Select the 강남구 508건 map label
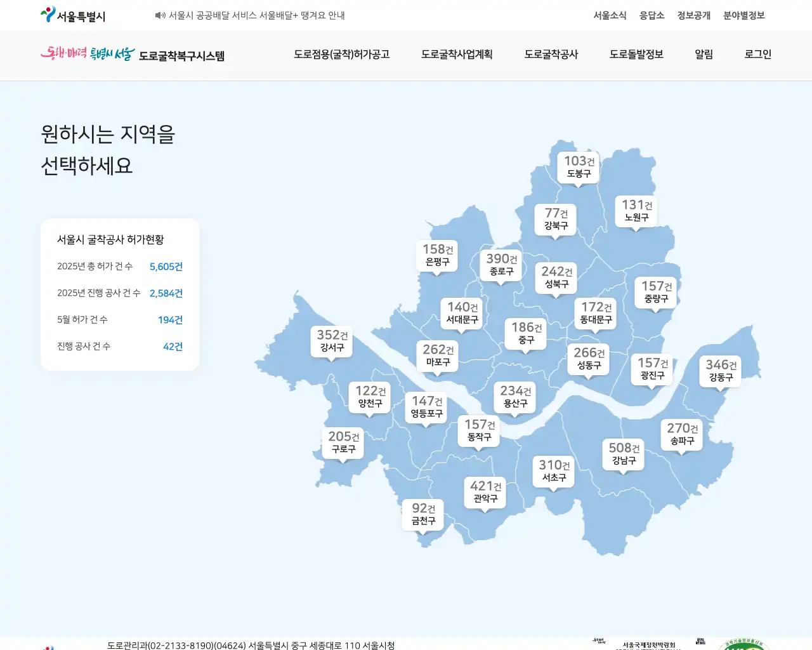Image resolution: width=812 pixels, height=650 pixels. (x=624, y=454)
